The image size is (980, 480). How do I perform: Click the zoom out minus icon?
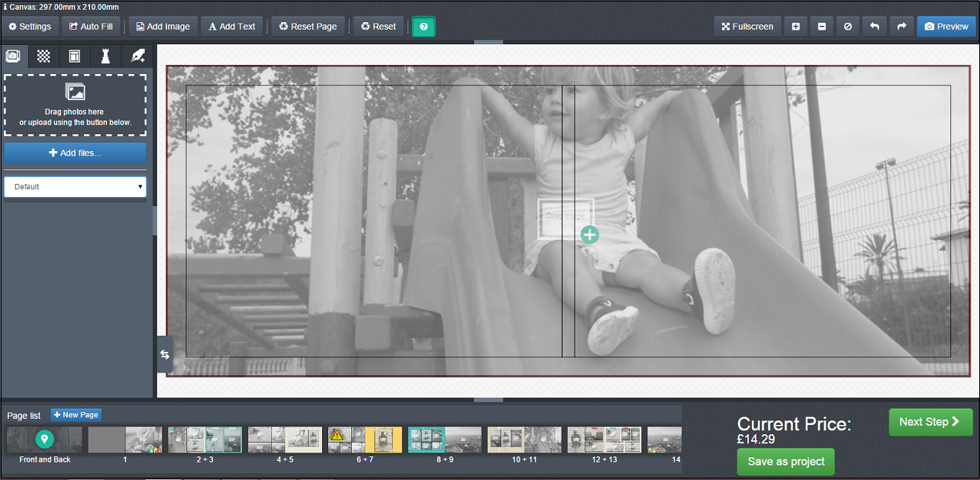(821, 27)
